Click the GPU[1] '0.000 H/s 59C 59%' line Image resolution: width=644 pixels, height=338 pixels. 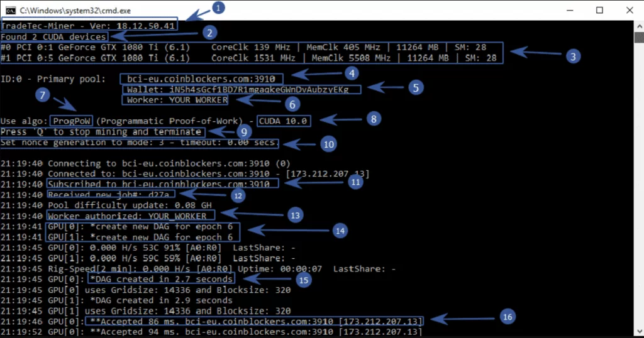148,258
